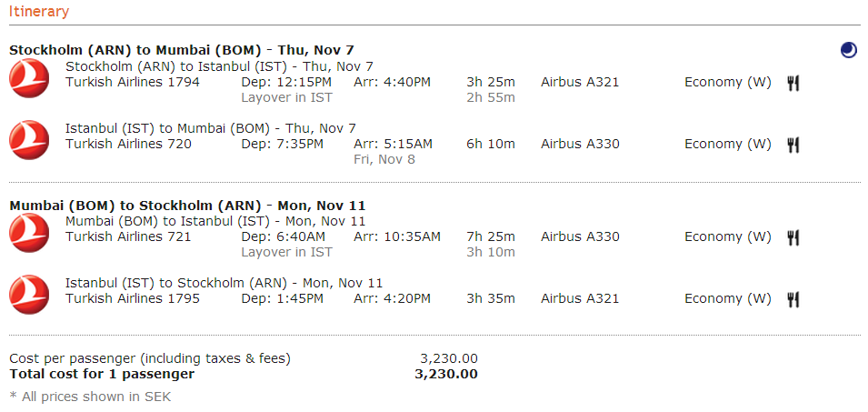Click Turkish Airlines 1794 flight number

coord(133,82)
